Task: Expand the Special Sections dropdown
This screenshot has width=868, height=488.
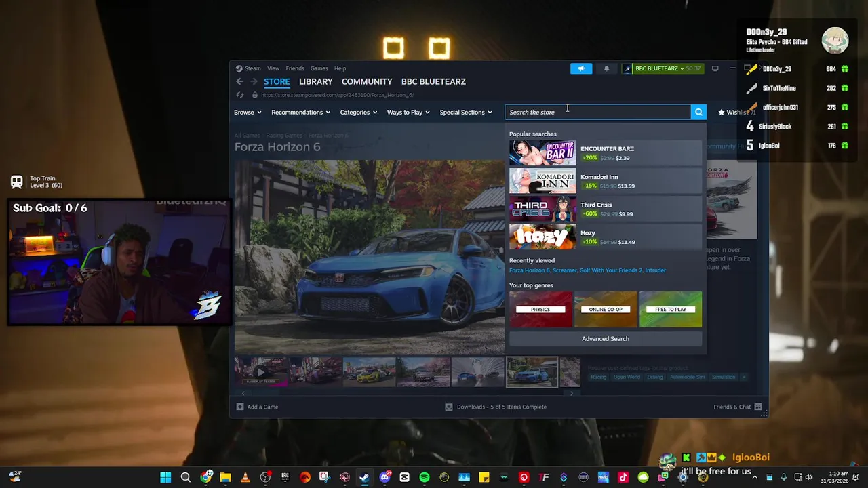Action: point(466,112)
